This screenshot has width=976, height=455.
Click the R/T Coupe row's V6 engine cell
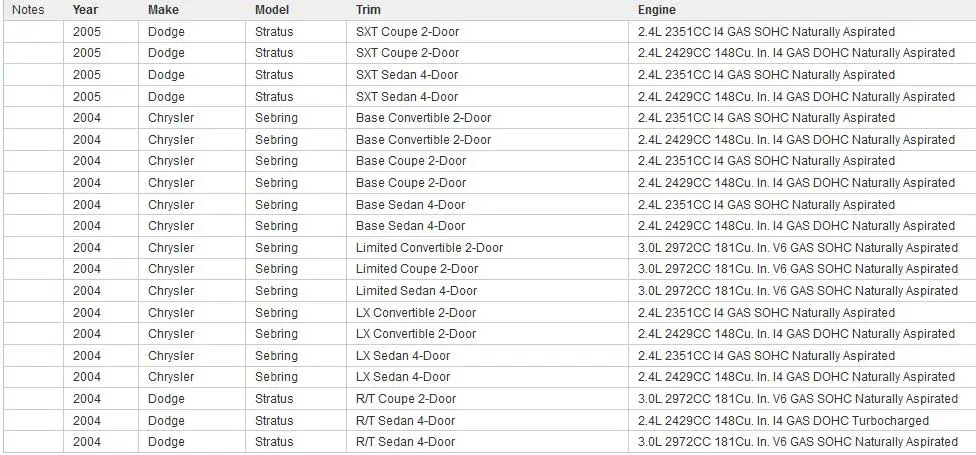coord(802,399)
